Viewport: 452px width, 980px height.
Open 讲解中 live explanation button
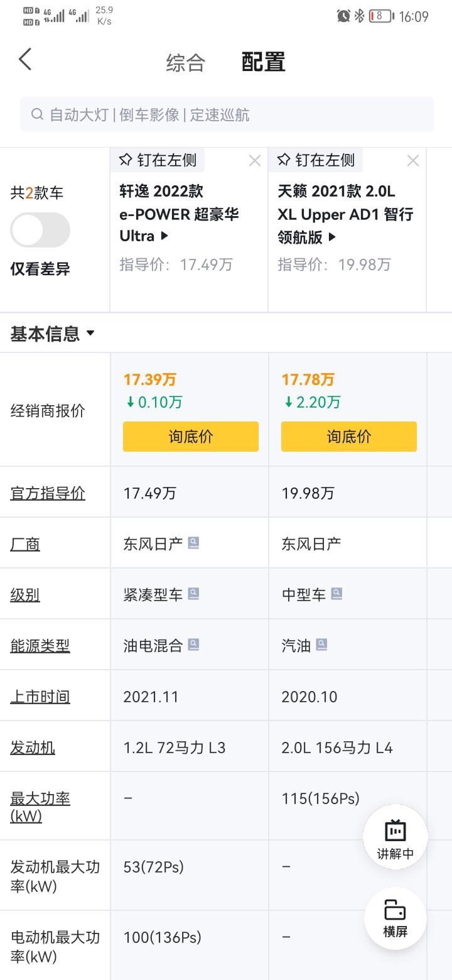pyautogui.click(x=395, y=838)
